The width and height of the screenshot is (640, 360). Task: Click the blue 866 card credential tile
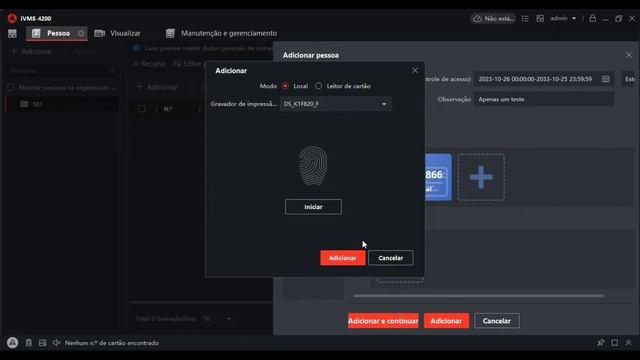click(438, 177)
